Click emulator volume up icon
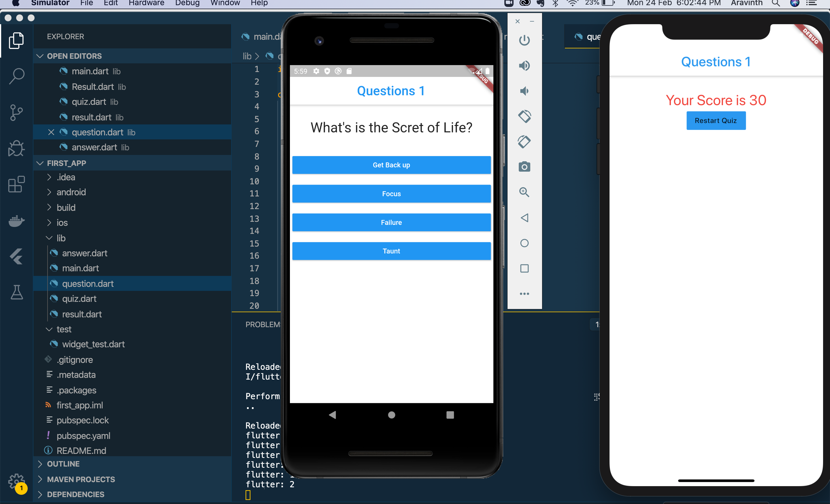Viewport: 830px width, 504px height. (524, 66)
